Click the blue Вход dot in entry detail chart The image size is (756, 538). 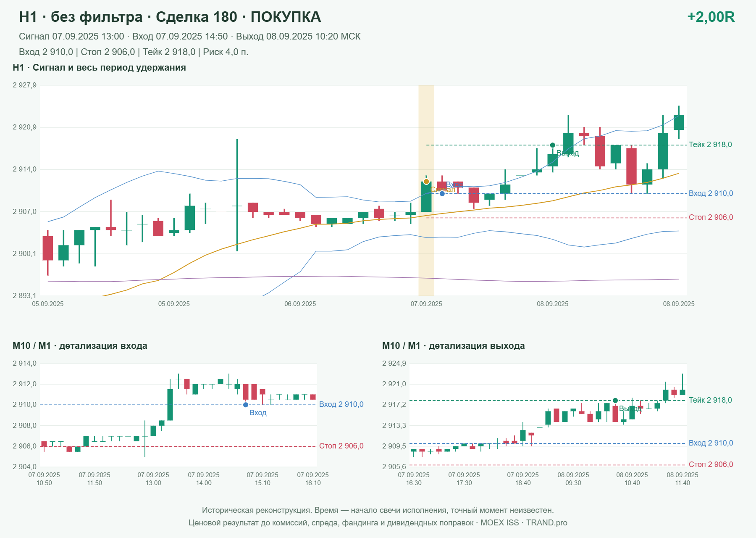point(246,405)
